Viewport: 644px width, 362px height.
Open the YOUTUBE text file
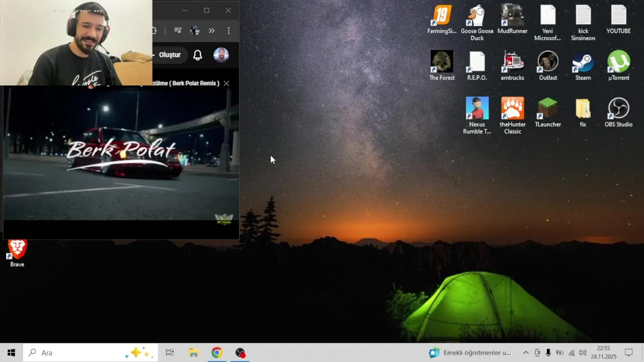coord(618,19)
